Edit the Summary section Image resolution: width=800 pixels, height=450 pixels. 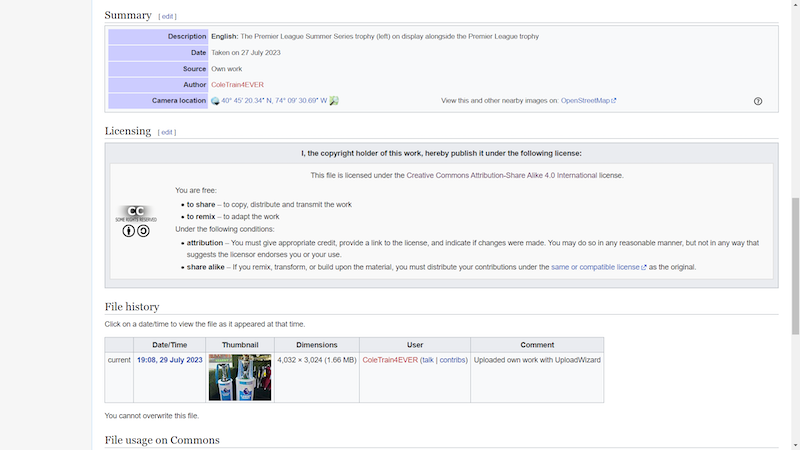(x=167, y=17)
